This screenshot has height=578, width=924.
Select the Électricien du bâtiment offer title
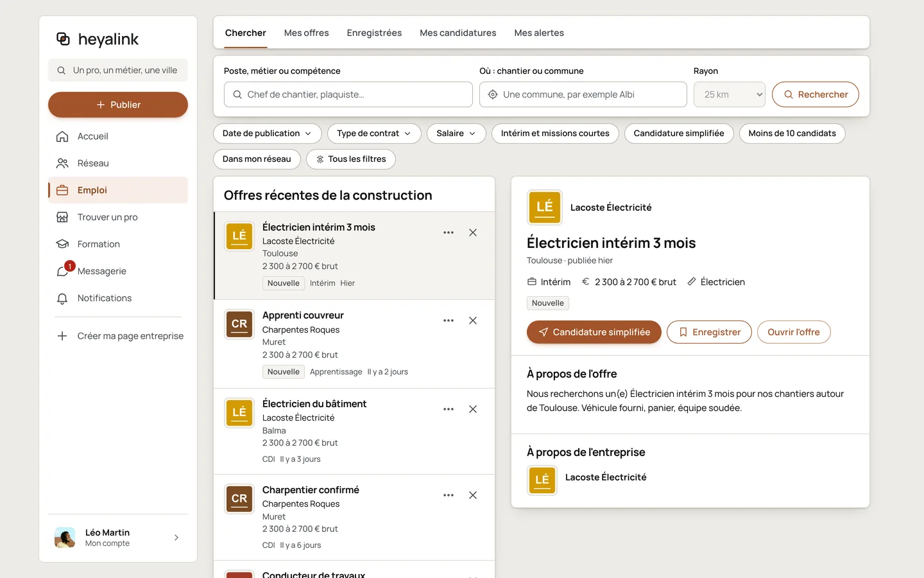click(x=314, y=404)
